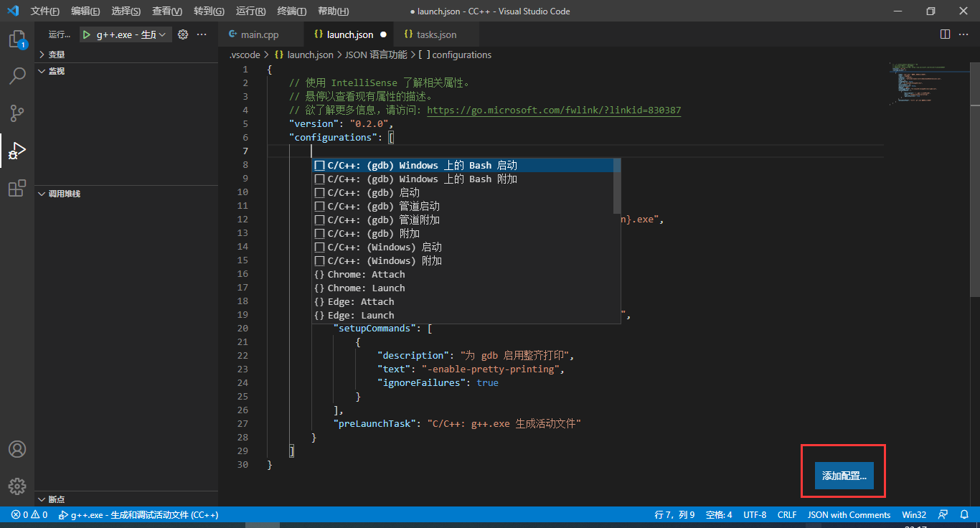Click .vscode in the breadcrumb

[x=245, y=55]
